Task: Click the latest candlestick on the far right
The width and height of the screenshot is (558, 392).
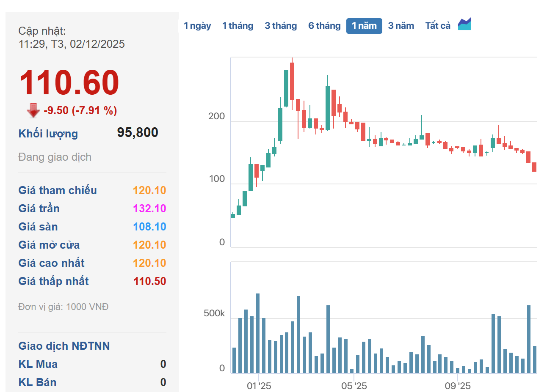Action: [x=534, y=167]
